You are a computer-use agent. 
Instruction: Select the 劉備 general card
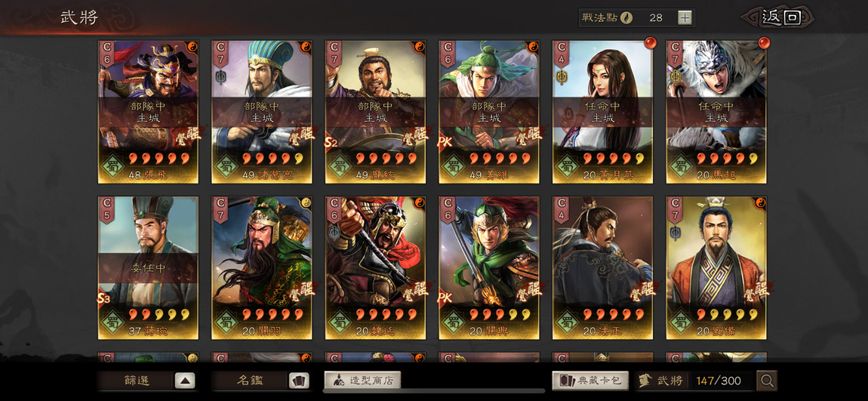click(x=716, y=267)
